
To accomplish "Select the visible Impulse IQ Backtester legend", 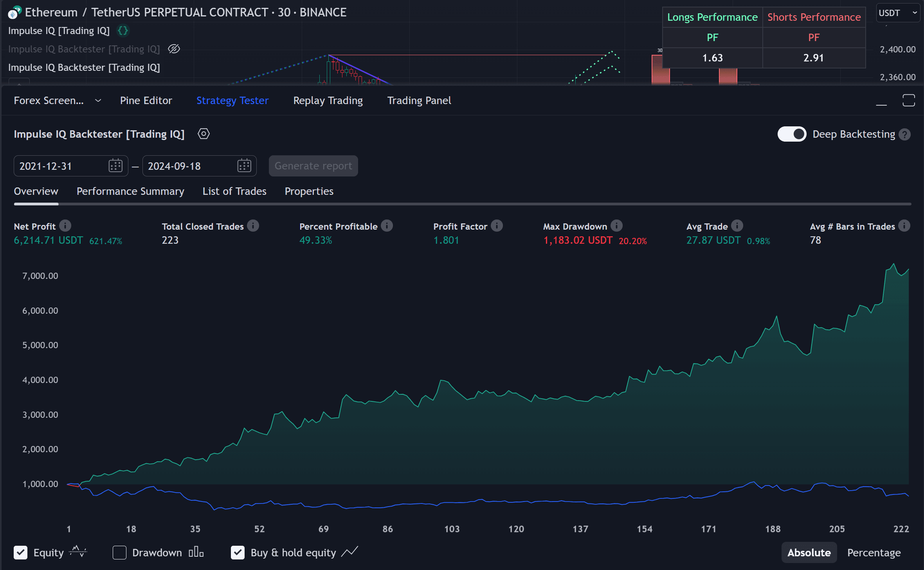I will pos(84,67).
